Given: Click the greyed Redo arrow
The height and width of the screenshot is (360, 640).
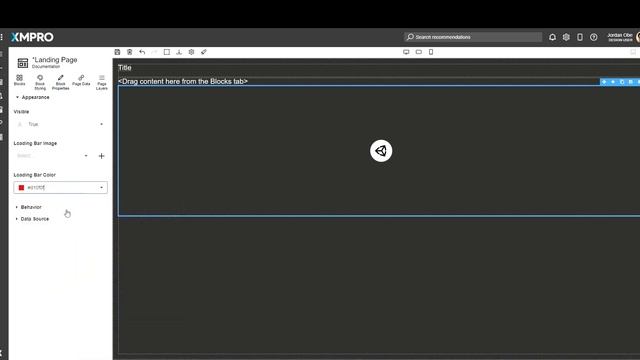Looking at the screenshot, I should click(154, 52).
